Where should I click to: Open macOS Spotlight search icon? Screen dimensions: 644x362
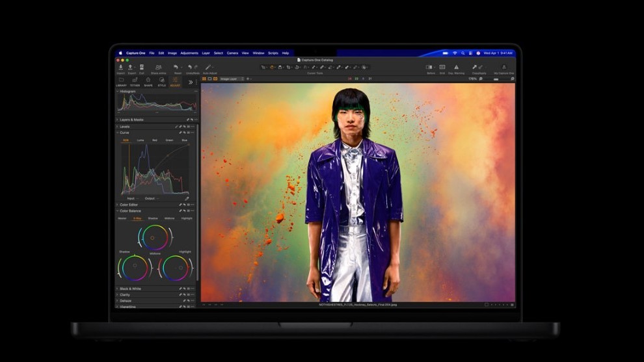pyautogui.click(x=463, y=53)
